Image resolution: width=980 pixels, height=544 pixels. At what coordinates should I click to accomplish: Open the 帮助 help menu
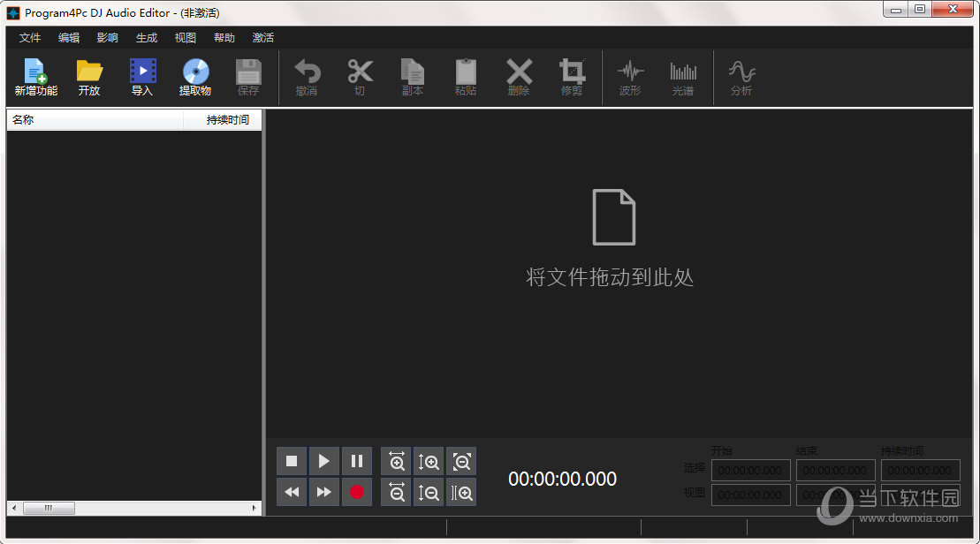224,37
